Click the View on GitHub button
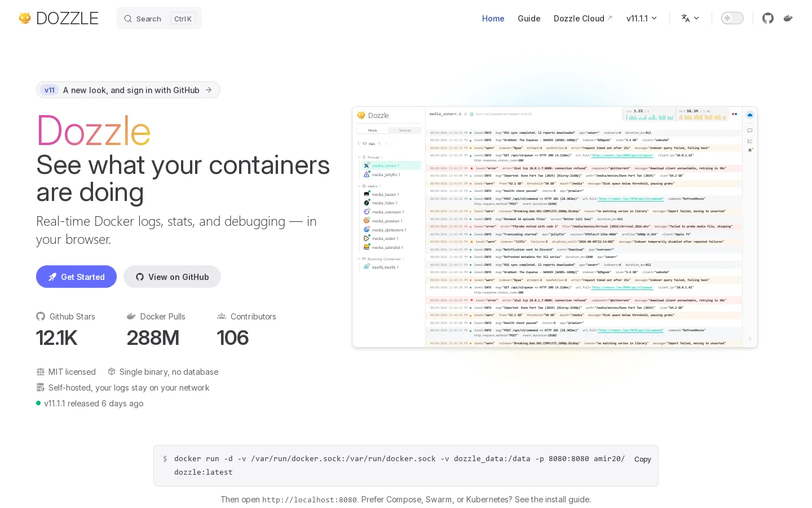 pyautogui.click(x=172, y=277)
